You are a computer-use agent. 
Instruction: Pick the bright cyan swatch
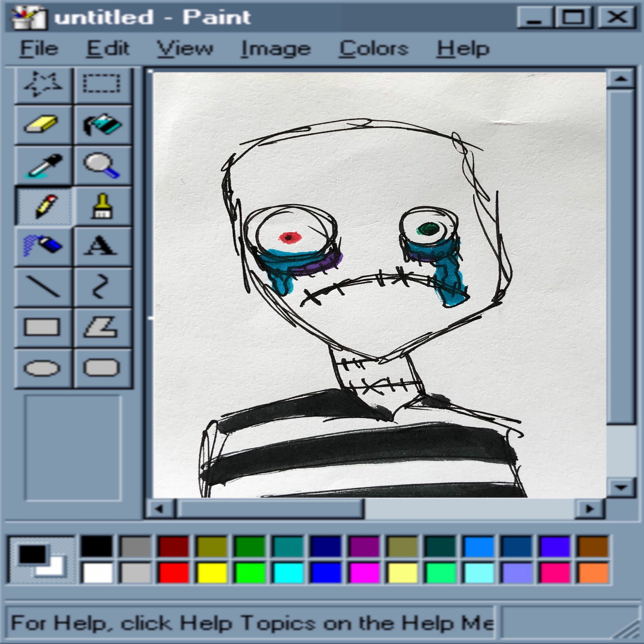click(288, 573)
